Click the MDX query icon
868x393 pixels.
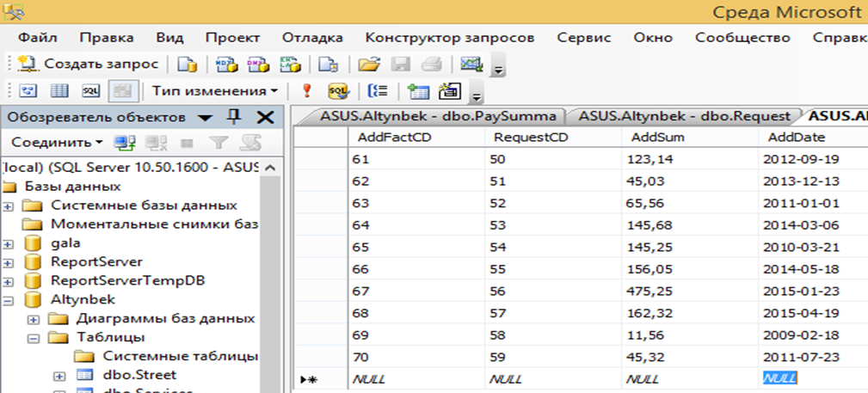[226, 64]
